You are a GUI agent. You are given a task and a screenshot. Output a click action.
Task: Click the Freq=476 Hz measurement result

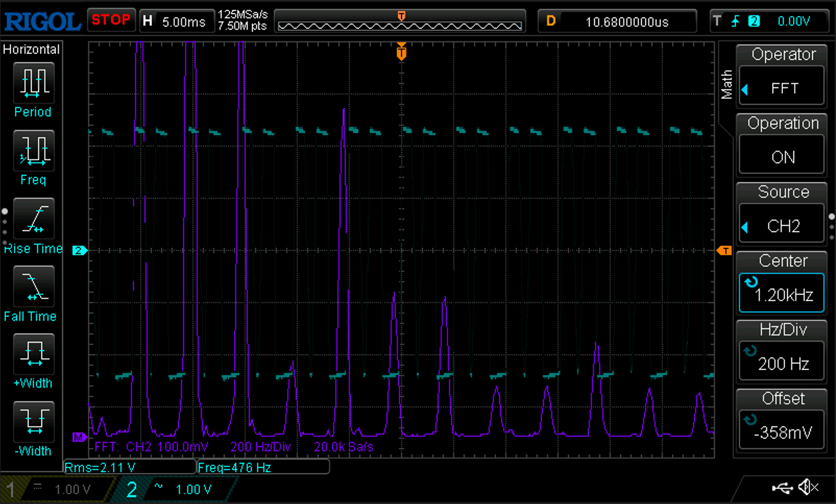(x=263, y=467)
